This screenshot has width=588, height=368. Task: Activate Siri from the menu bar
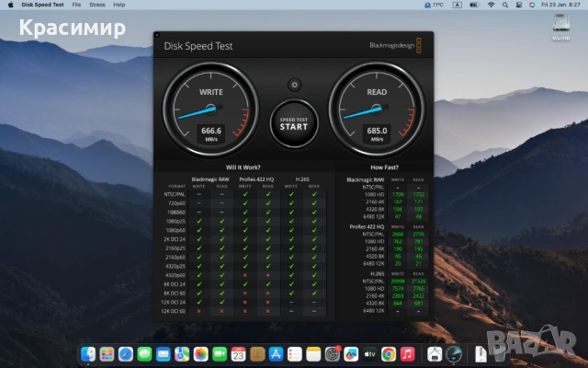pos(532,5)
